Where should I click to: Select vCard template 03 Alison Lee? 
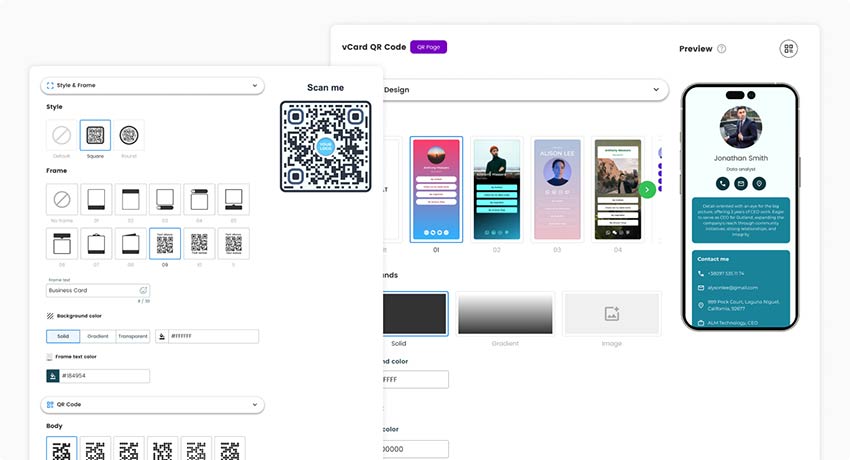(557, 189)
